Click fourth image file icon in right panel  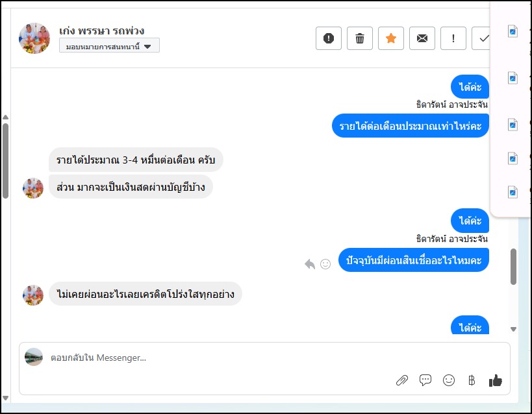tap(513, 159)
